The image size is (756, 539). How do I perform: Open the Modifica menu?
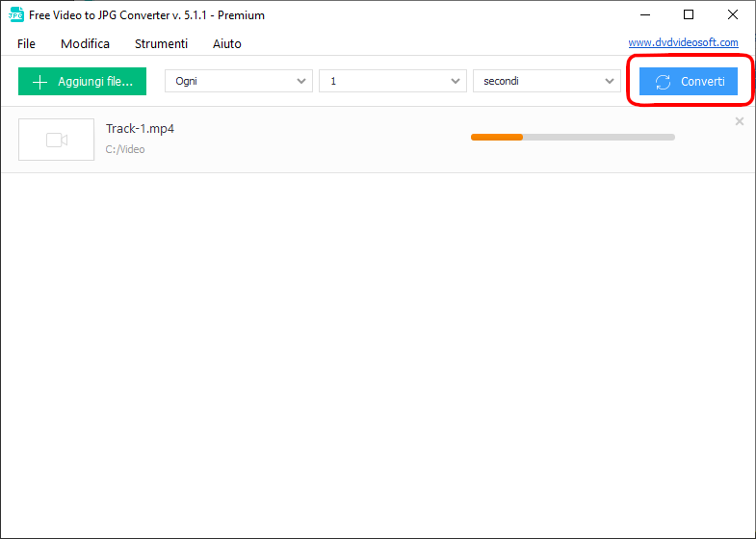click(x=85, y=44)
